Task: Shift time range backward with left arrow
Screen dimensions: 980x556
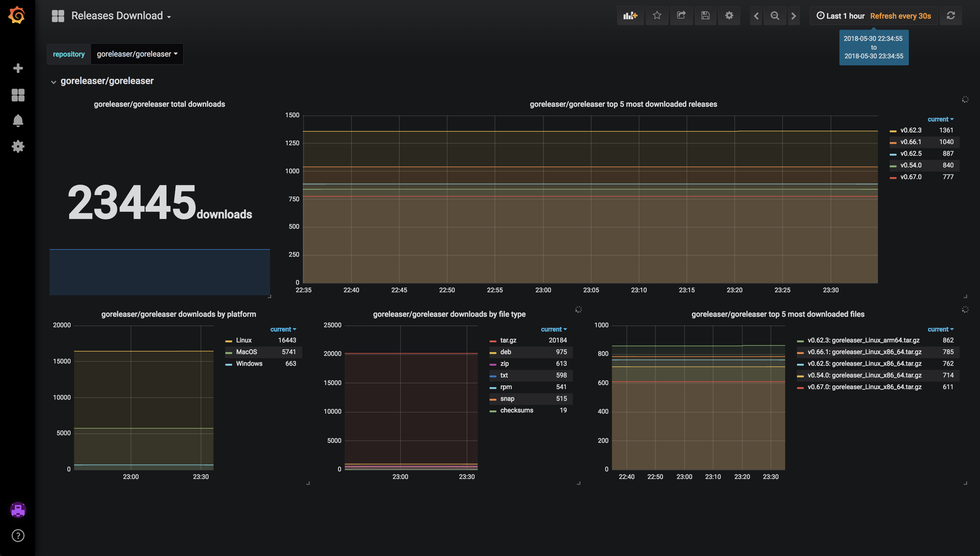Action: click(x=756, y=16)
